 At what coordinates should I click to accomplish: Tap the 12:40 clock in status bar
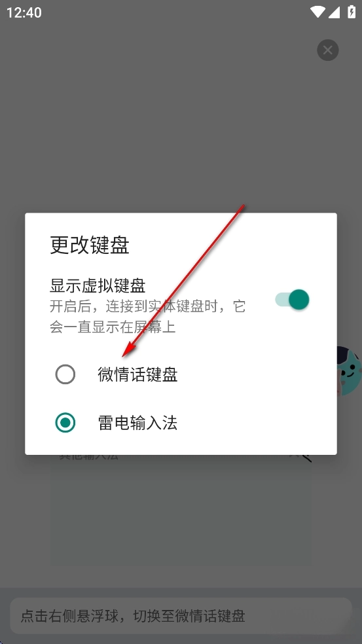coord(24,12)
